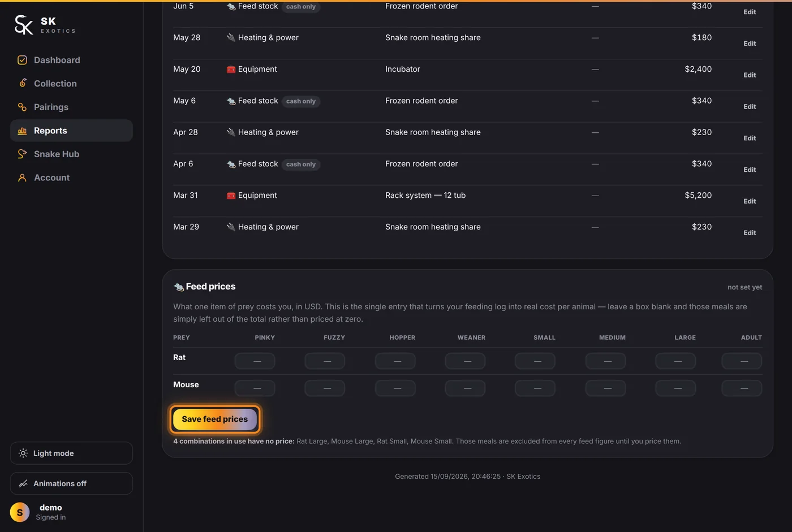Edit the Mar 29 heating share entry
This screenshot has height=532, width=792.
point(750,233)
